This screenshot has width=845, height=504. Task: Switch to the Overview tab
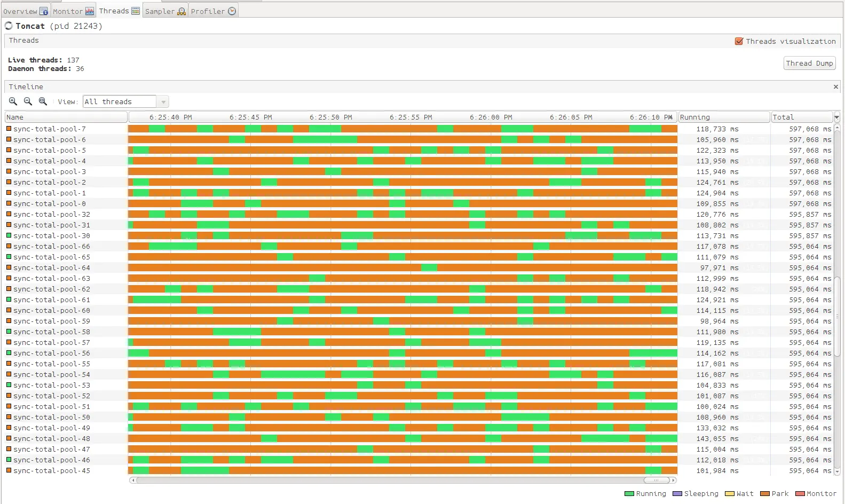pos(25,11)
